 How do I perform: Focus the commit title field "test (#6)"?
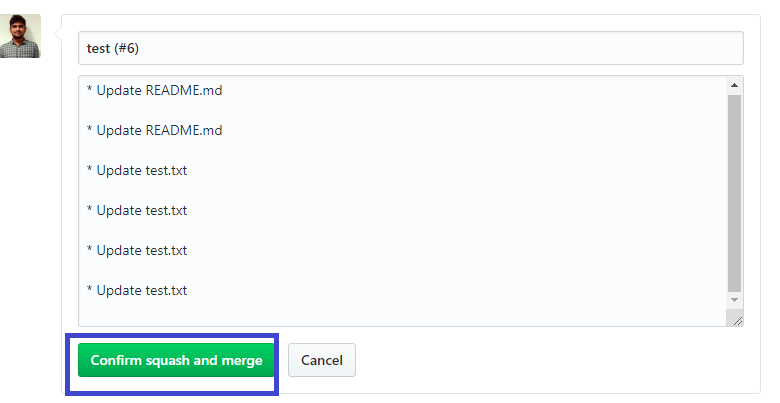click(410, 48)
